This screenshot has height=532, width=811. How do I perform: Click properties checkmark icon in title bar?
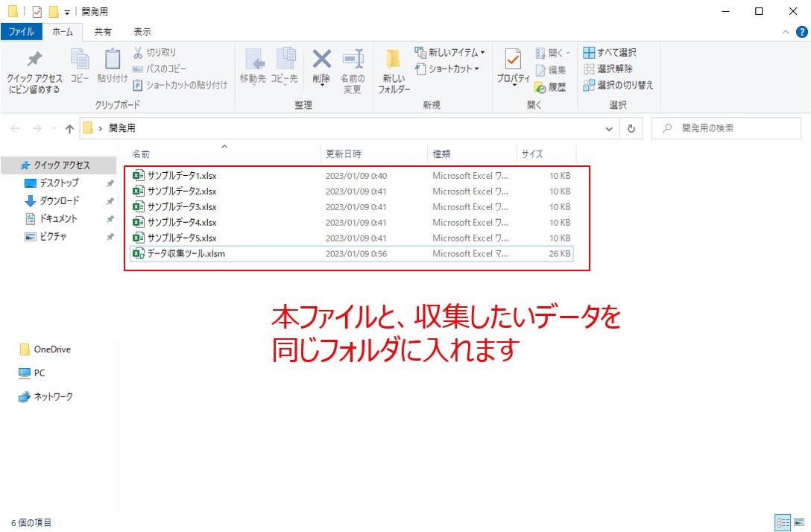pos(37,11)
